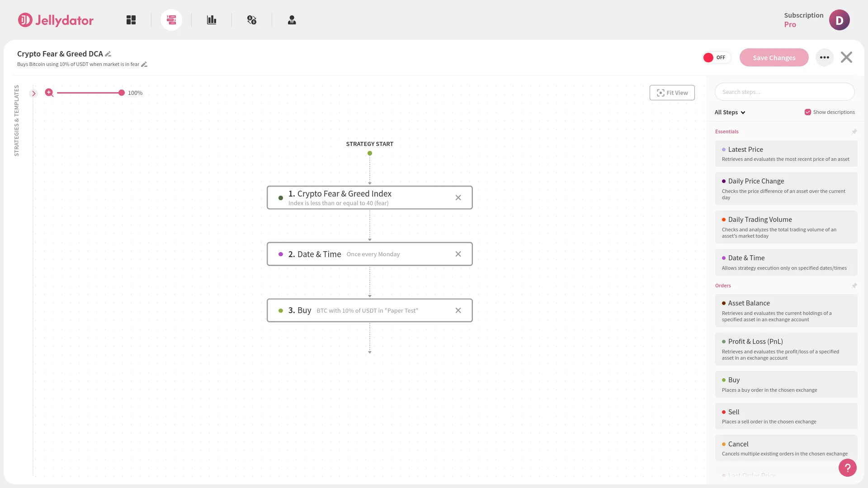Edit the strategy description pencil icon
The width and height of the screenshot is (868, 488).
[144, 64]
